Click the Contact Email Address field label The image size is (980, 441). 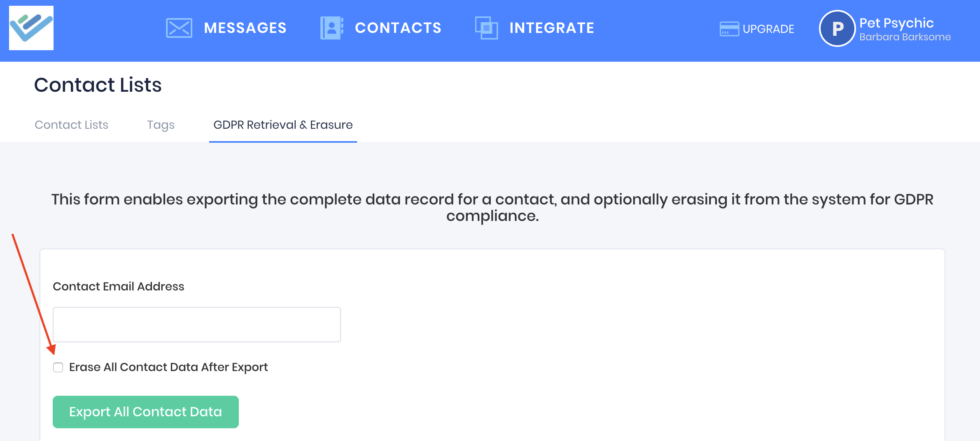tap(118, 286)
